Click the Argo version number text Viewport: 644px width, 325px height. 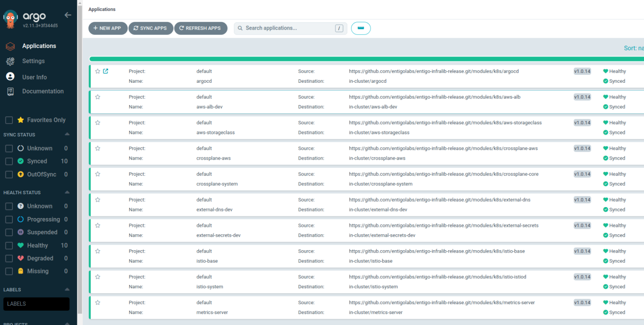pos(40,25)
